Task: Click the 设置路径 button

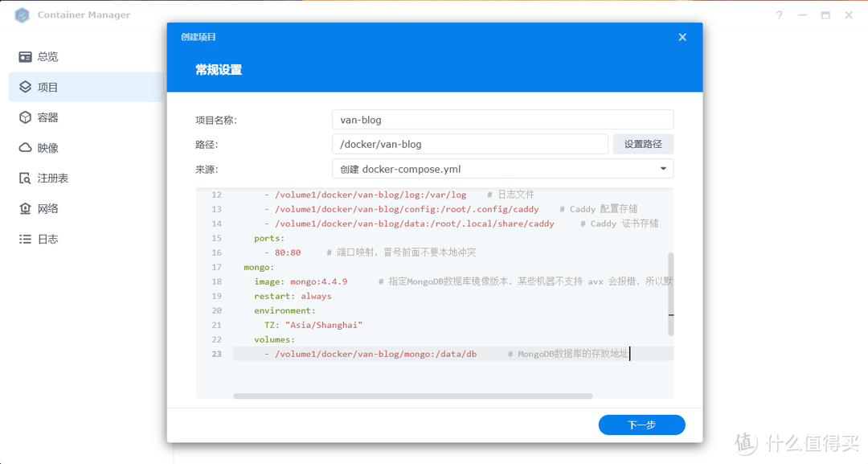Action: (643, 144)
